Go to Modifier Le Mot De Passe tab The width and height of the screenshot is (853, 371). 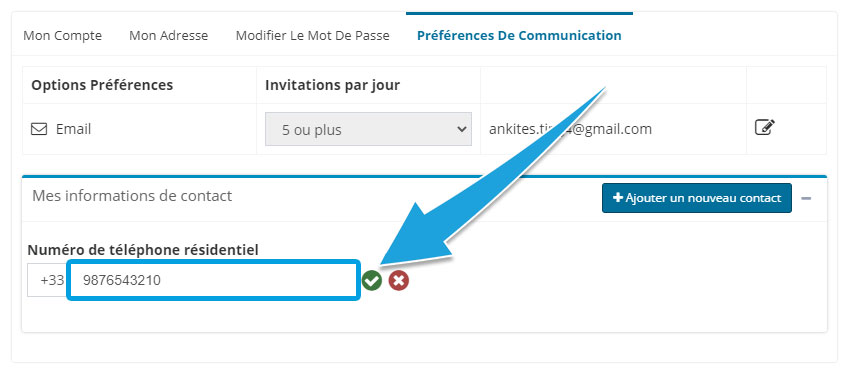click(x=313, y=36)
